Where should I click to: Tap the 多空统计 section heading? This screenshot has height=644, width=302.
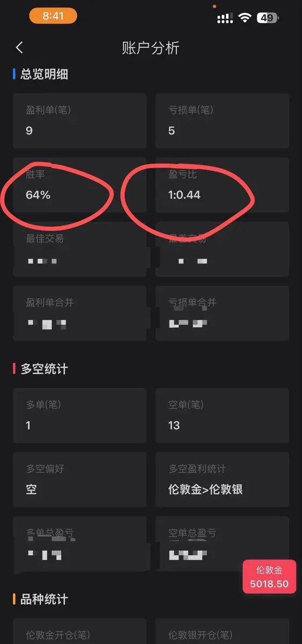tap(44, 369)
